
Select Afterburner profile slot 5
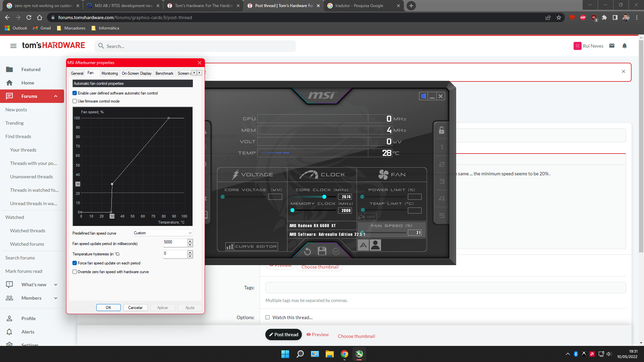441,216
